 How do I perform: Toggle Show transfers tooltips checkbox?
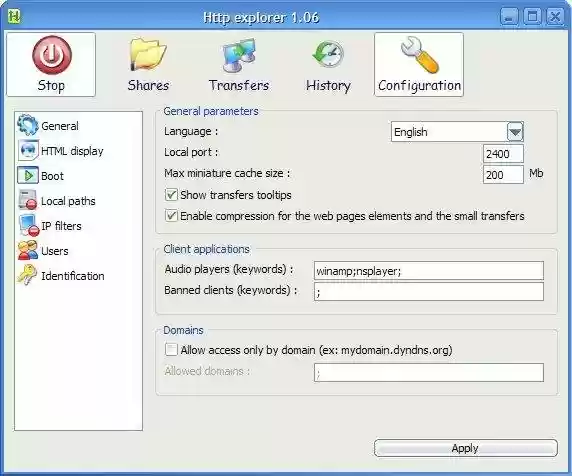[171, 195]
